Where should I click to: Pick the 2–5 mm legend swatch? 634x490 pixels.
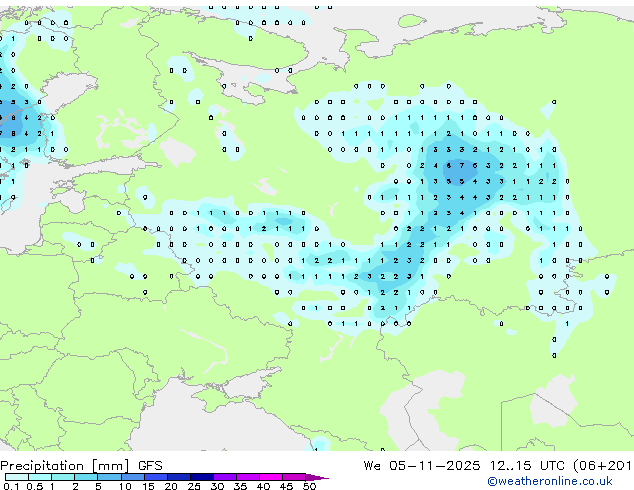point(86,477)
